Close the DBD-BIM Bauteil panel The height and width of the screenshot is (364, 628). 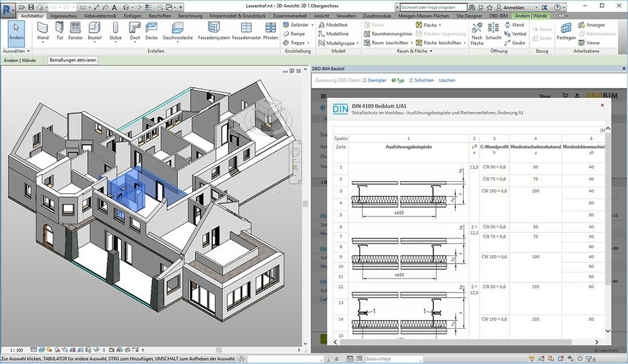(624, 68)
